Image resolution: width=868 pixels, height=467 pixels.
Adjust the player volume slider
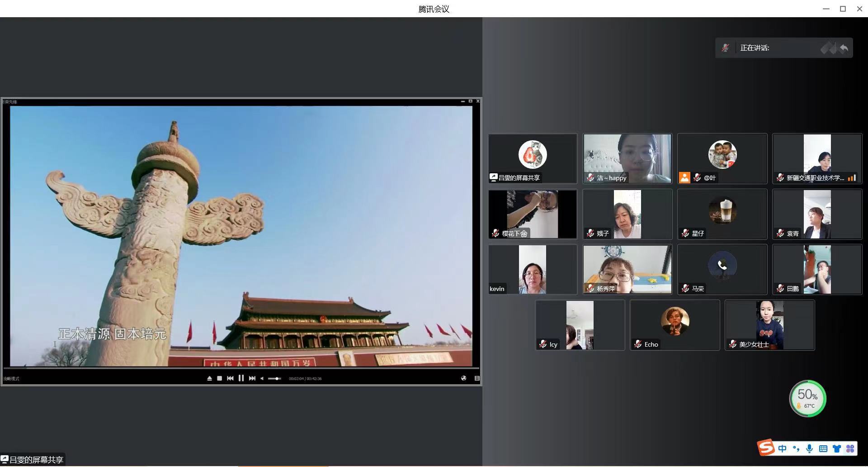point(274,378)
